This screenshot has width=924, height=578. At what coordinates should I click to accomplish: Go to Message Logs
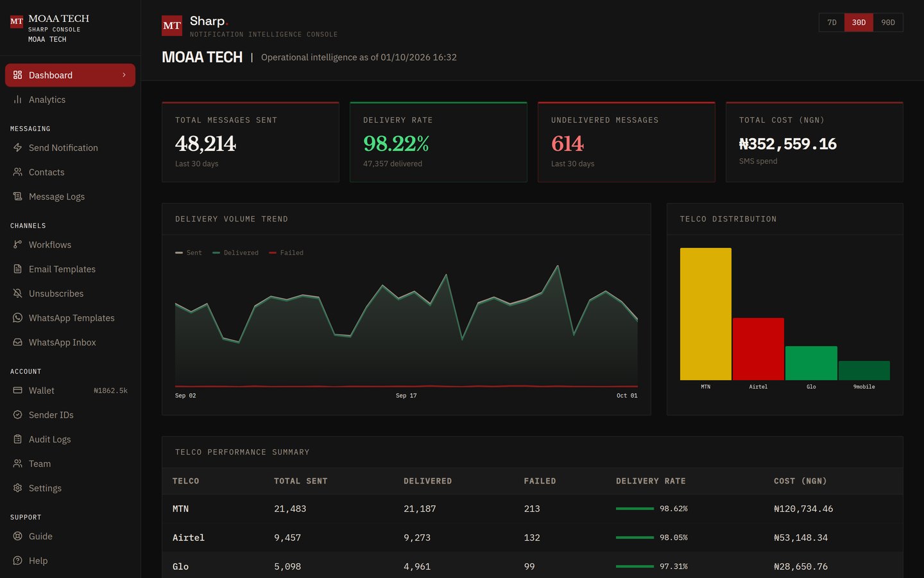[70, 197]
